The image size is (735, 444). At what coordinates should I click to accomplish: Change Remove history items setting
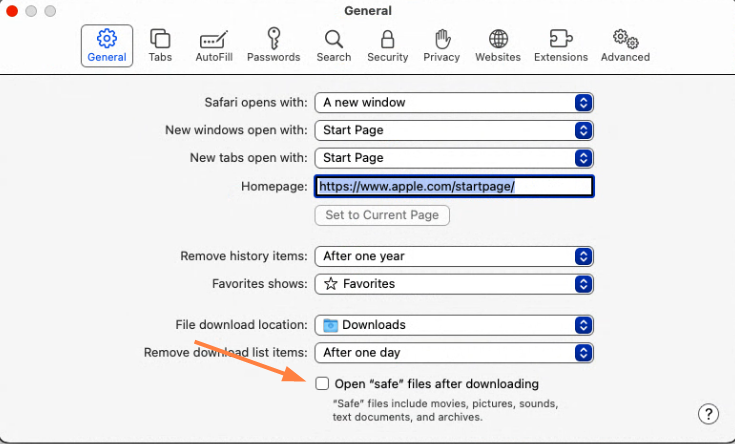click(454, 256)
